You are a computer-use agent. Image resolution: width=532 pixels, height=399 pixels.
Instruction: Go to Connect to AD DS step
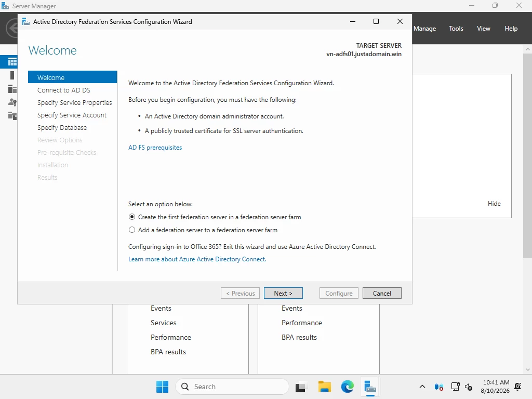[64, 90]
